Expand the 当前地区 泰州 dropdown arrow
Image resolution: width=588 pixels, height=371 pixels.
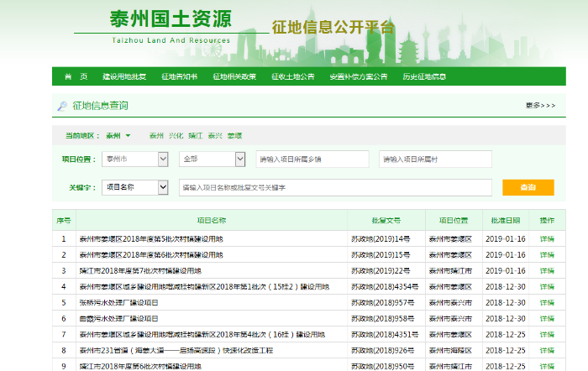129,135
